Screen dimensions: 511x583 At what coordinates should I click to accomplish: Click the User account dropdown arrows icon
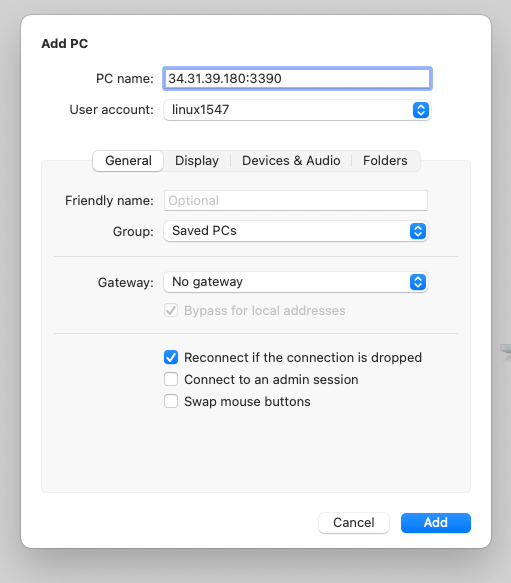click(421, 110)
